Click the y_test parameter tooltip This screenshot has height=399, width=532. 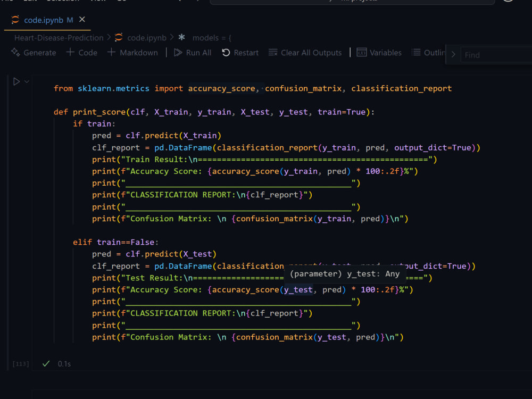pos(345,274)
